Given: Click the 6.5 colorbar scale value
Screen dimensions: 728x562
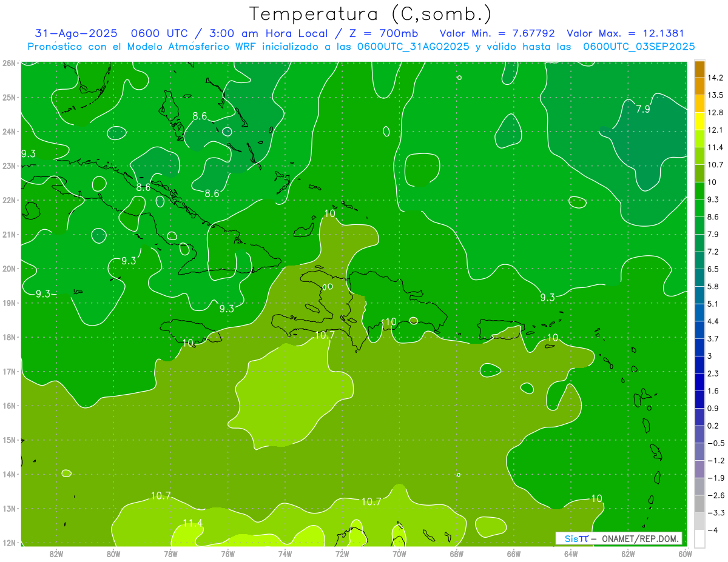Looking at the screenshot, I should pyautogui.click(x=714, y=269).
